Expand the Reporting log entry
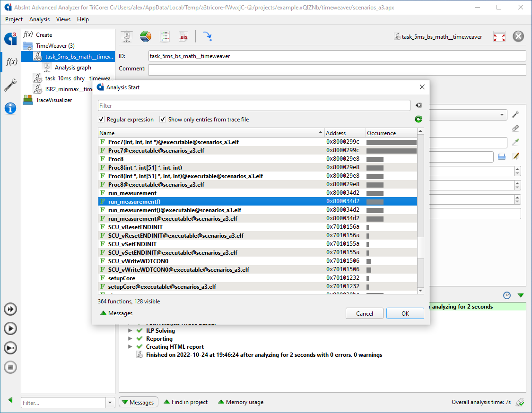 click(x=130, y=338)
